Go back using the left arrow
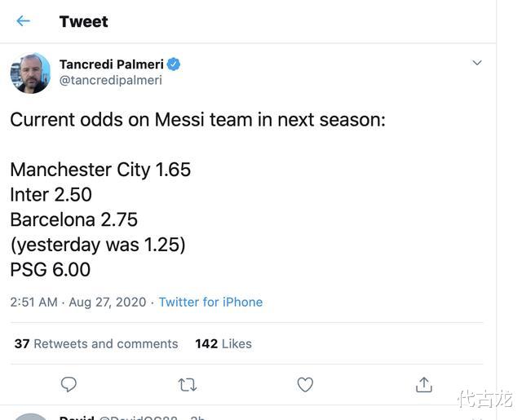The height and width of the screenshot is (420, 522). (23, 21)
